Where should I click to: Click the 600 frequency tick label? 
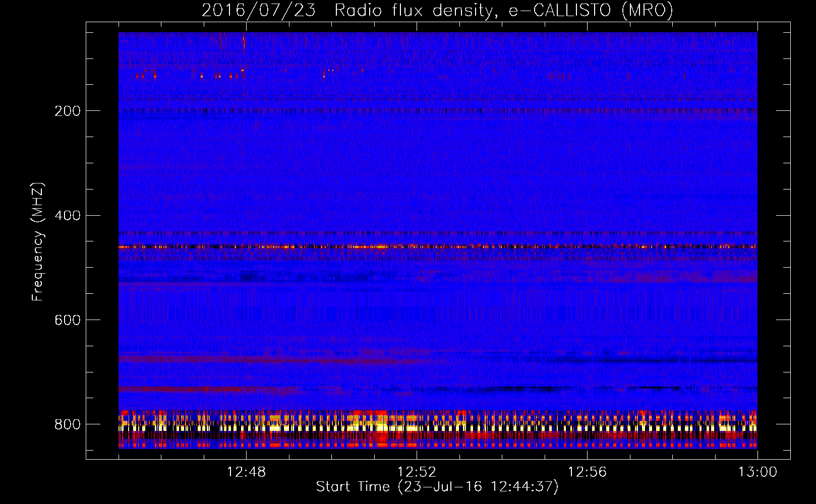click(x=67, y=320)
